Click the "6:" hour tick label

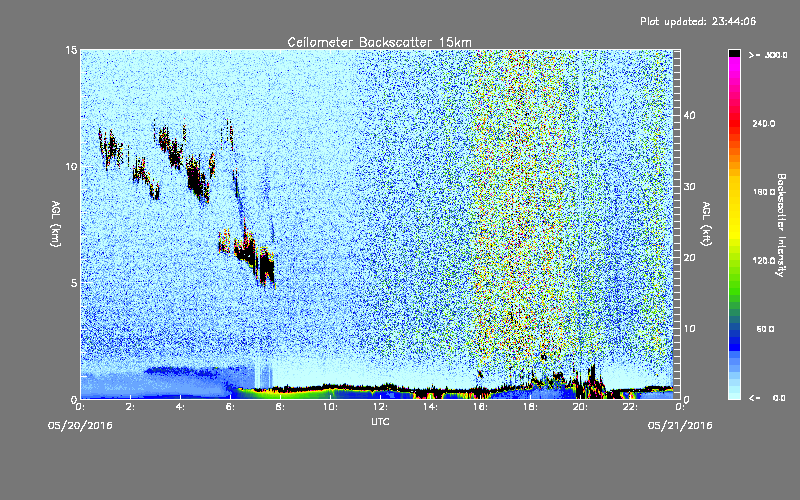tap(230, 407)
